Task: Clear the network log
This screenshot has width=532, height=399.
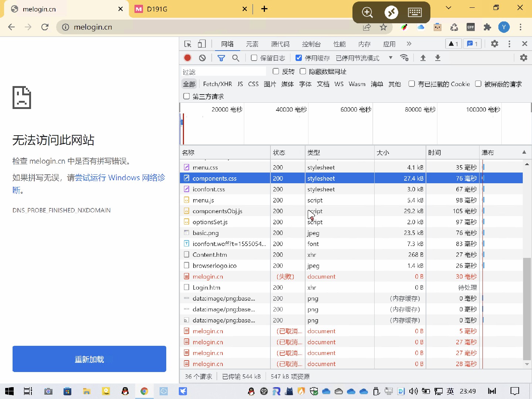Action: [x=202, y=58]
